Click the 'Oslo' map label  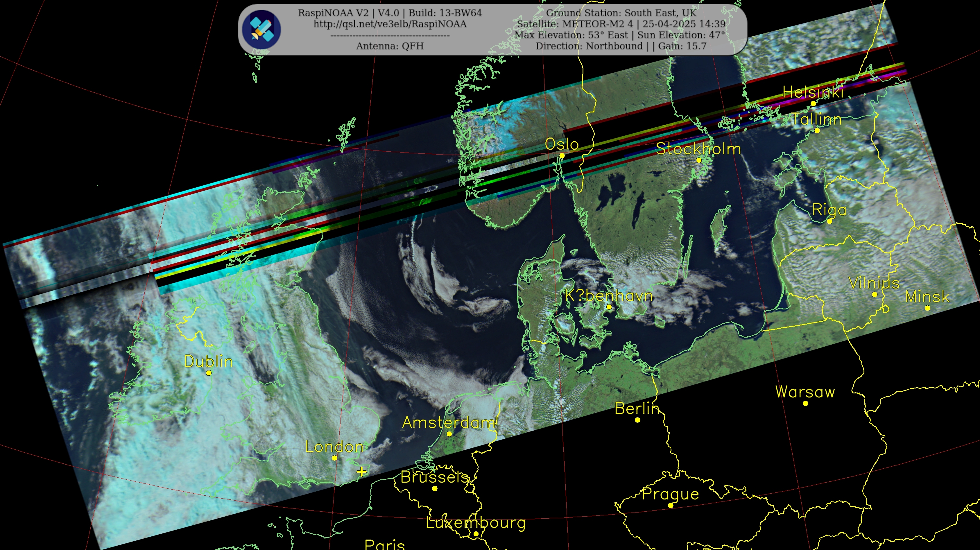[x=562, y=144]
